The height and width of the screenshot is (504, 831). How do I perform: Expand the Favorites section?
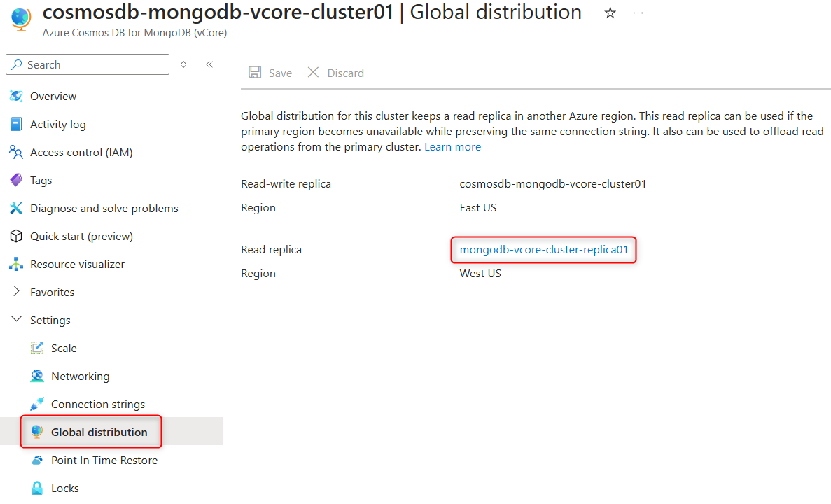(x=15, y=292)
